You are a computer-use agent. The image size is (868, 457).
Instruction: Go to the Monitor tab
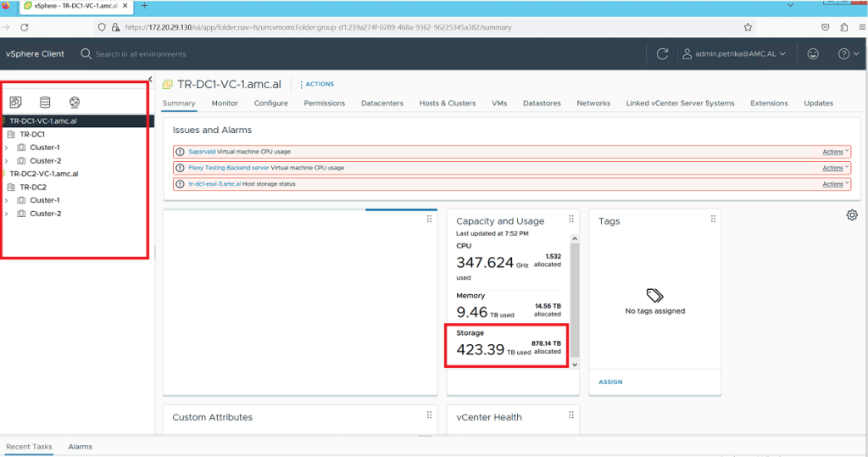(x=225, y=103)
